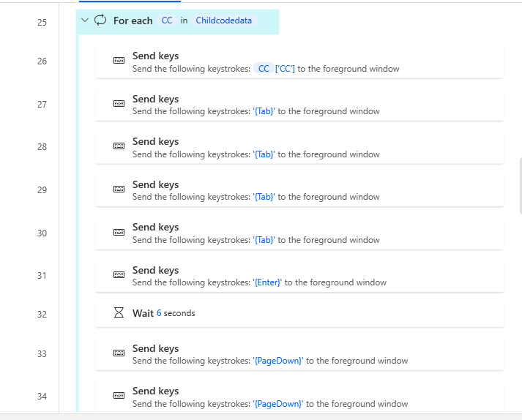
Task: Click keyboard icon of line 26 Send keys
Action: click(119, 61)
